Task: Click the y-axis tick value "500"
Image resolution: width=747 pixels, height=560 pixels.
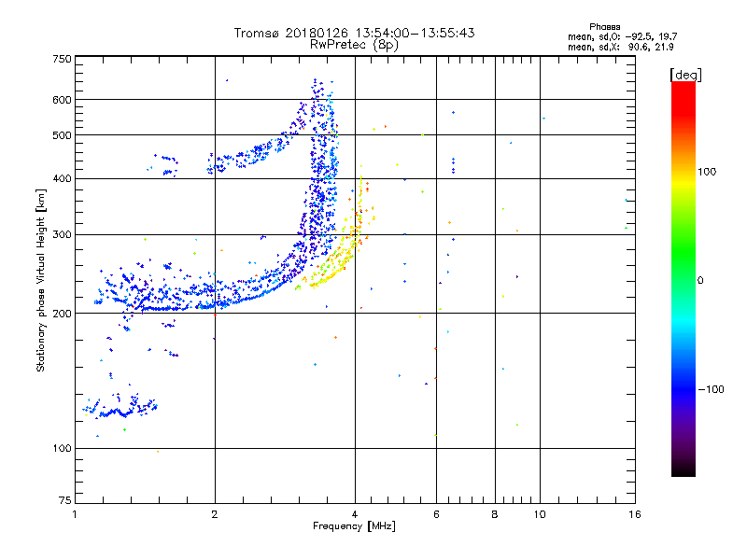Action: tap(63, 135)
